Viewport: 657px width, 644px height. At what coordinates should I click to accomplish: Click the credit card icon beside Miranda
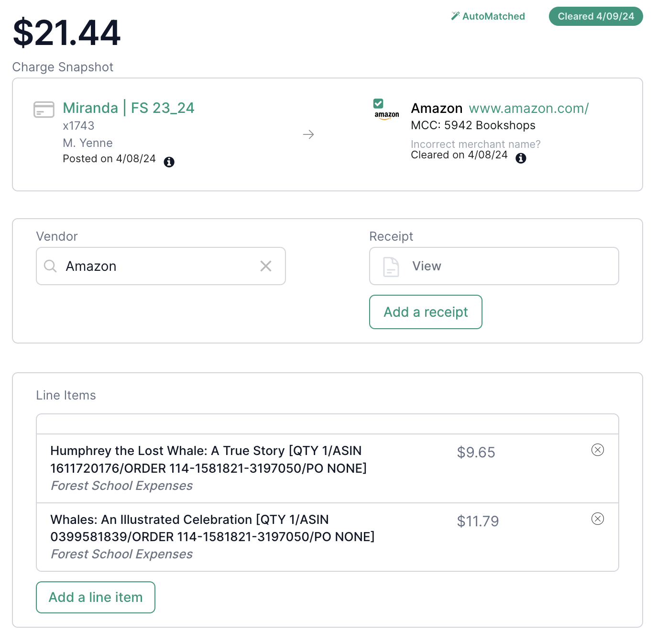[x=44, y=110]
